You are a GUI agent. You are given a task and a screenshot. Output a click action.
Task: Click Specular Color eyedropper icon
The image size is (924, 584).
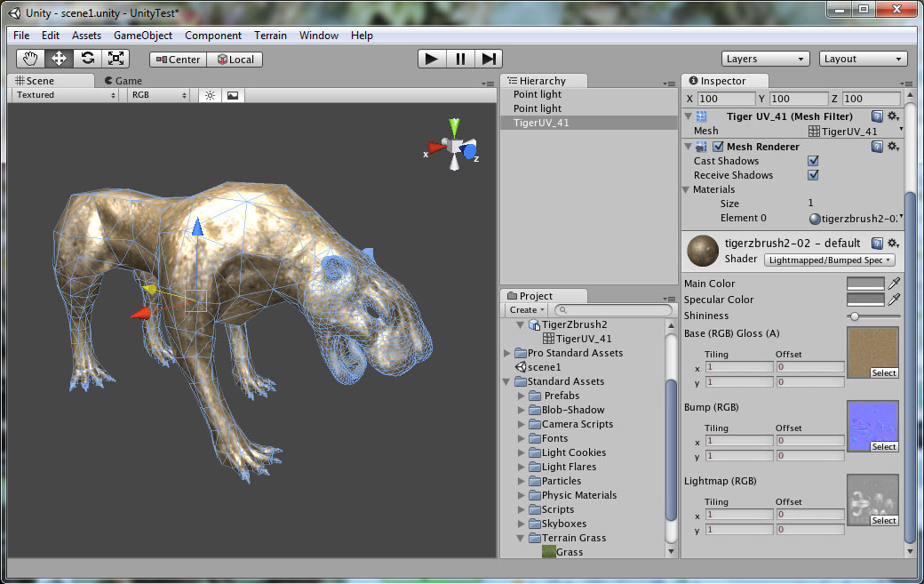894,300
